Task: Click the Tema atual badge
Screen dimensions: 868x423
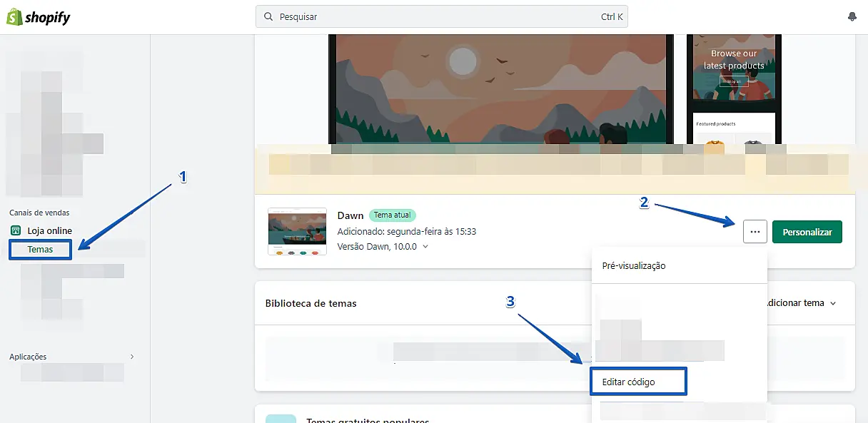Action: pos(393,215)
